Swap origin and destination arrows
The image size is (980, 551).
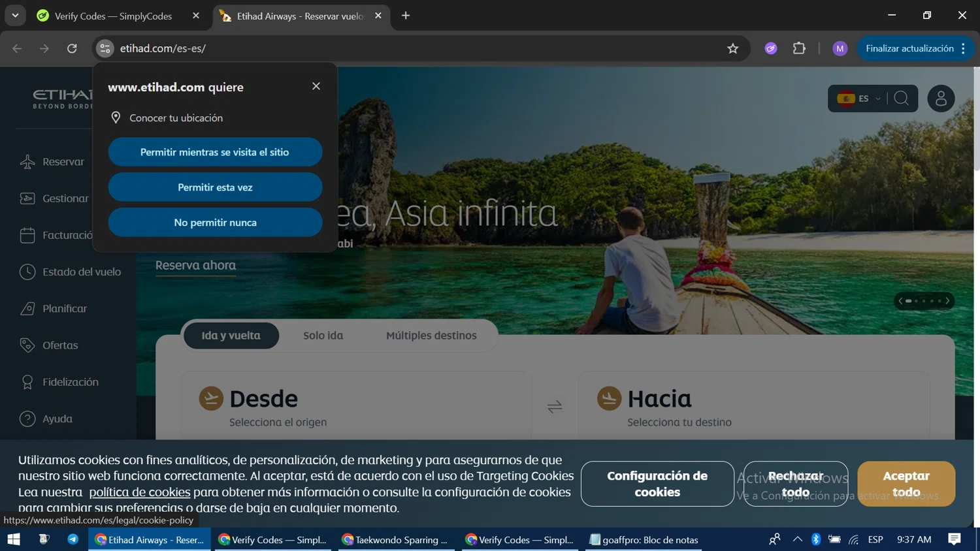tap(555, 407)
